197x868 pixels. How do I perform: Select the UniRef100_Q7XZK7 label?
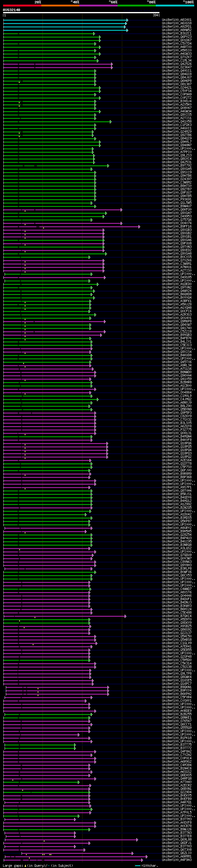tap(177, 57)
